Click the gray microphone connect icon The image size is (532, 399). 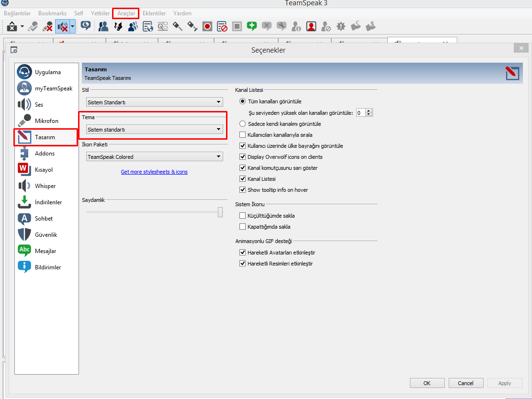point(33,26)
